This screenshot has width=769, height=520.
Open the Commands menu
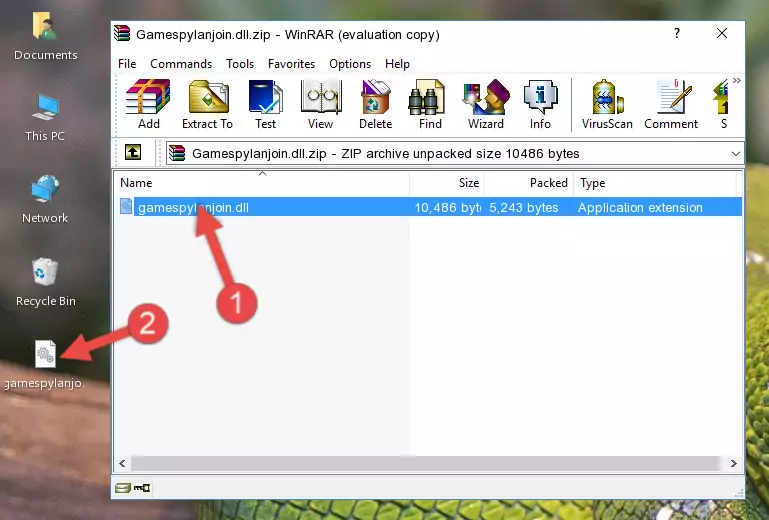click(181, 64)
